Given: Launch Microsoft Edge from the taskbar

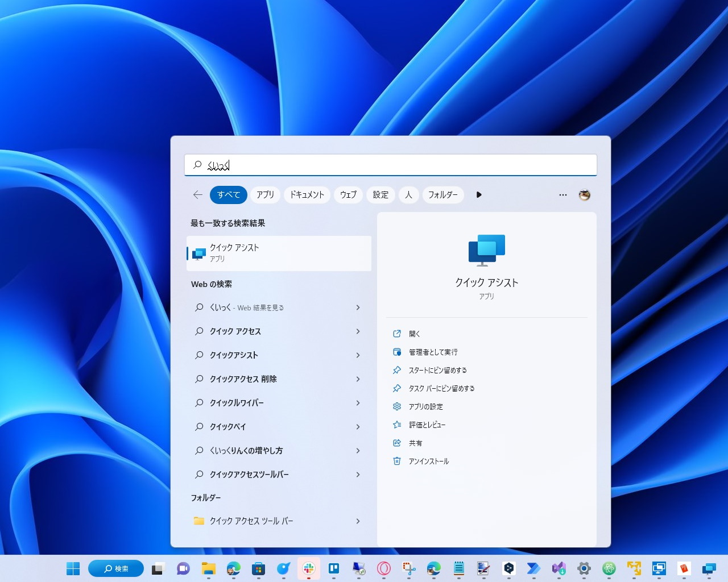Looking at the screenshot, I should pos(233,568).
